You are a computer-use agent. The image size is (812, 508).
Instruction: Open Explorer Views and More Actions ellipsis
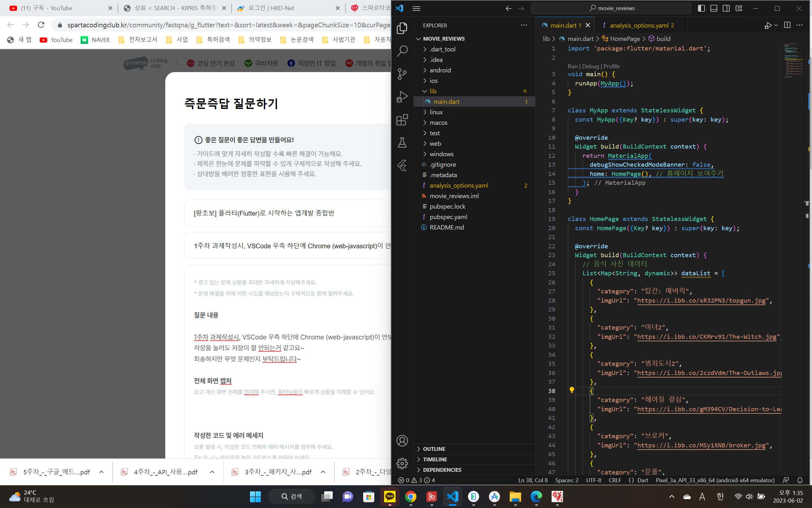point(524,25)
